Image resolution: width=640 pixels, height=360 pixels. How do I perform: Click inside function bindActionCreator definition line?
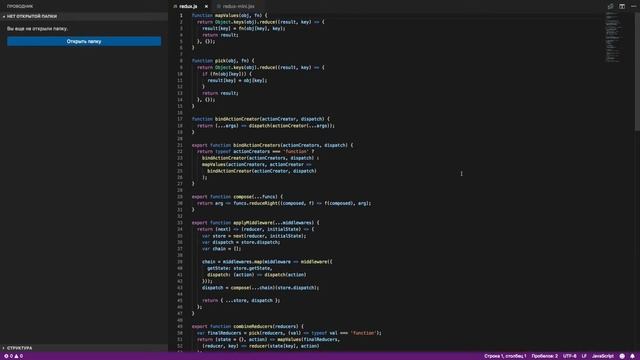click(x=260, y=119)
